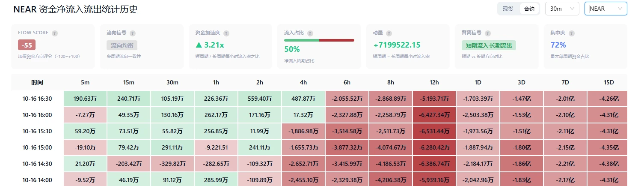Open the 30m interval dropdown

pos(562,9)
